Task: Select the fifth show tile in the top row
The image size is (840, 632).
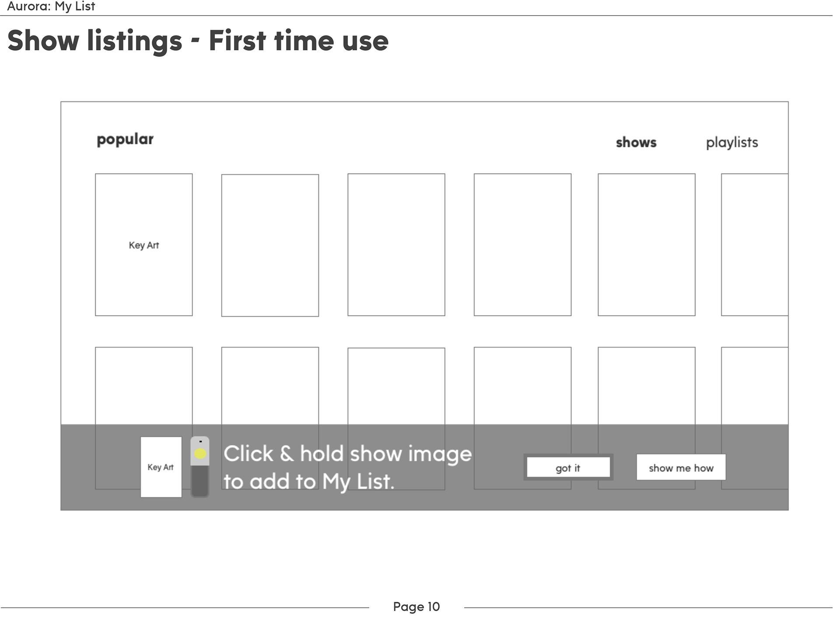Action: [647, 244]
